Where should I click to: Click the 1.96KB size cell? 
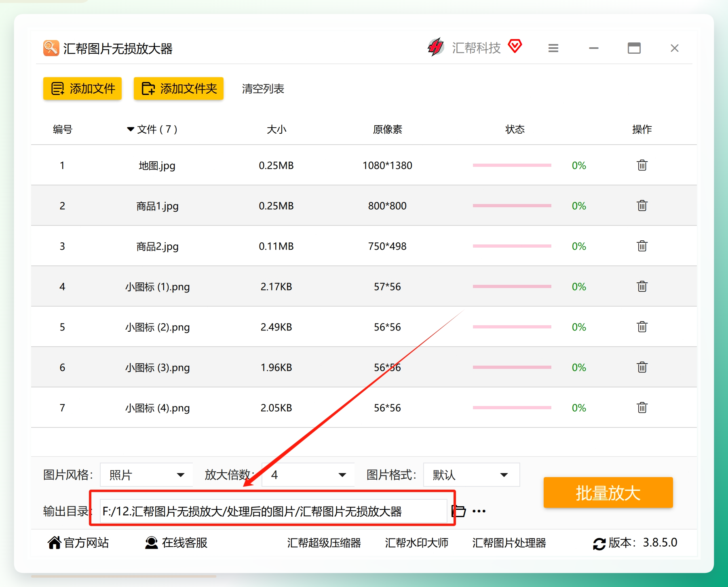pos(276,367)
